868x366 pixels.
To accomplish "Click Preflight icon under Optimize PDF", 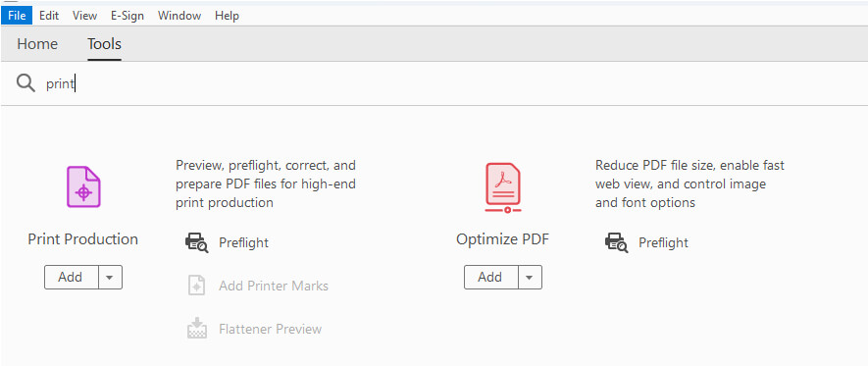I will tap(616, 242).
